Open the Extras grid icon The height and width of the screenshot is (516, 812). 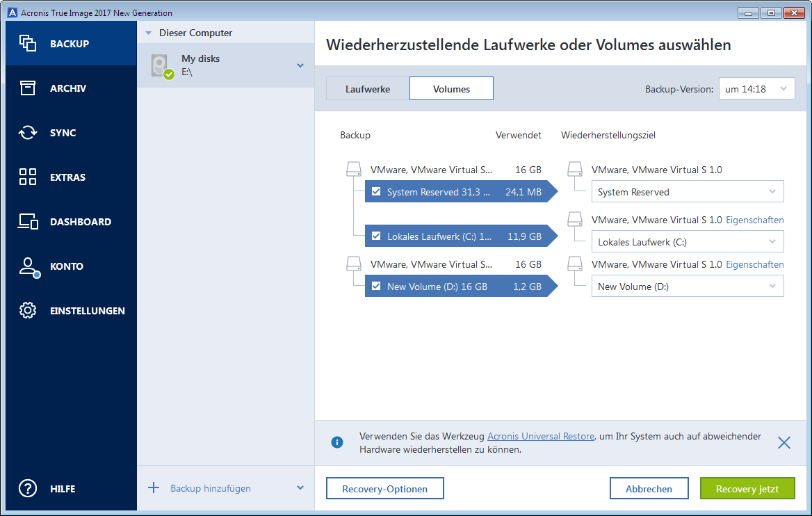27,177
